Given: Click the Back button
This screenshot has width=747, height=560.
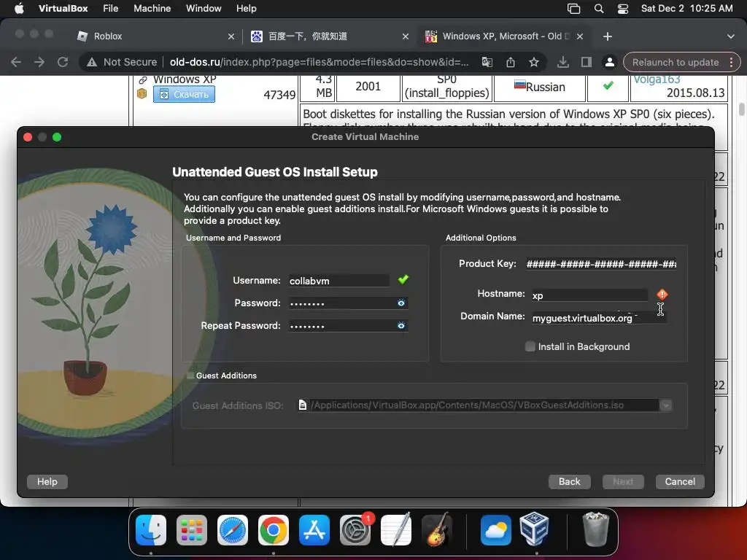Looking at the screenshot, I should click(569, 481).
